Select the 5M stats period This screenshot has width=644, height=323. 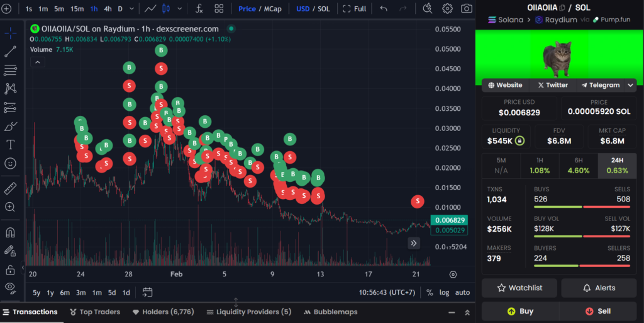pyautogui.click(x=501, y=166)
